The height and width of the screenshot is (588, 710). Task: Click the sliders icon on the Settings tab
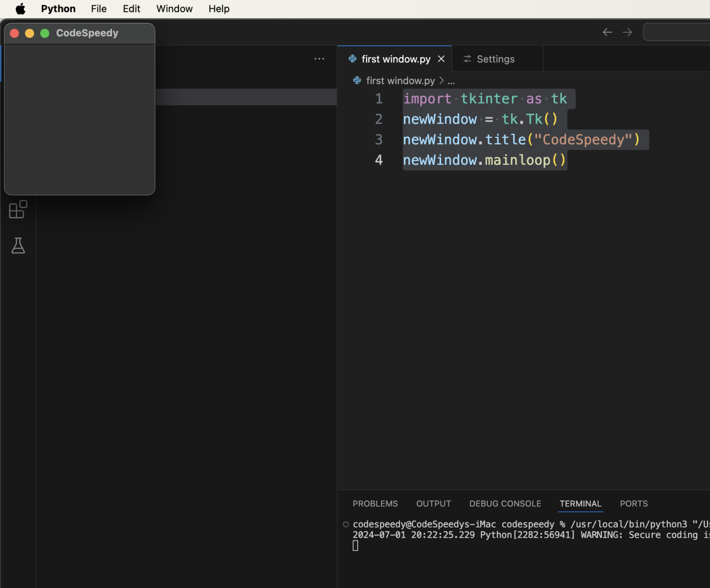466,59
